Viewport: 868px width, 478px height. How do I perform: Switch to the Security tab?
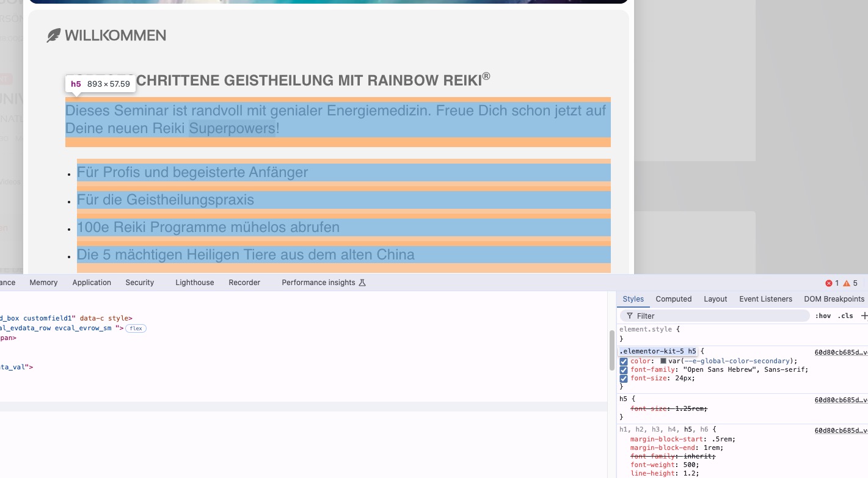140,283
